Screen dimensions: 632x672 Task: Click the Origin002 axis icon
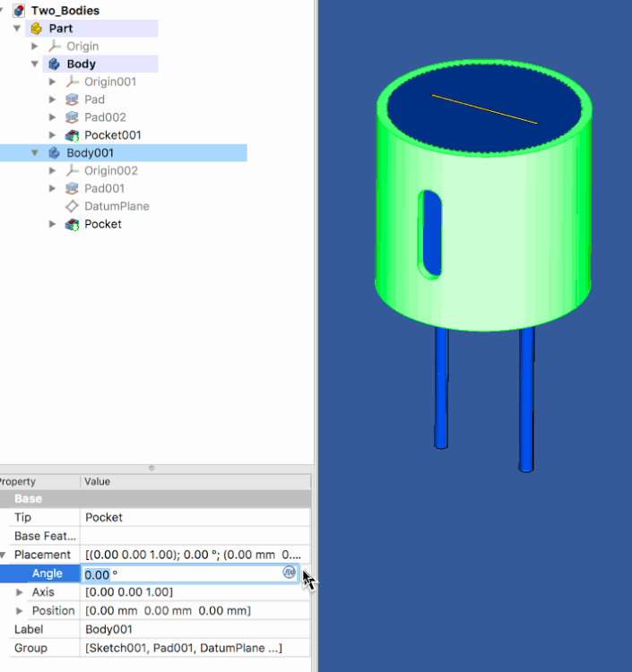coord(72,170)
